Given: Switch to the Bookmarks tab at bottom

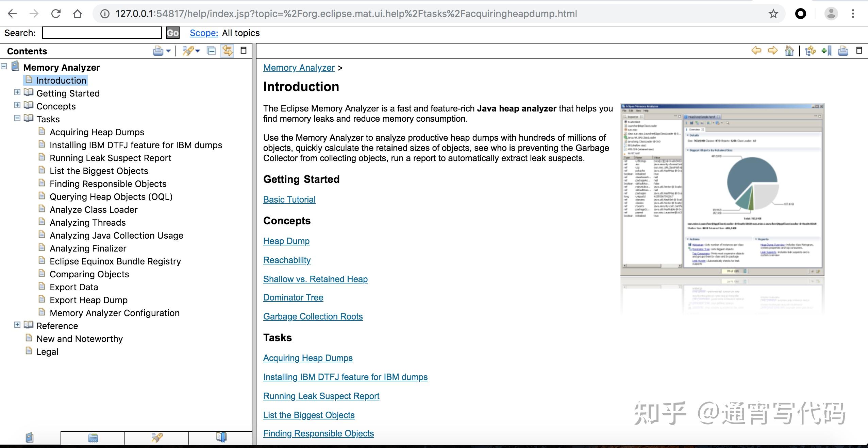Looking at the screenshot, I should tap(221, 438).
